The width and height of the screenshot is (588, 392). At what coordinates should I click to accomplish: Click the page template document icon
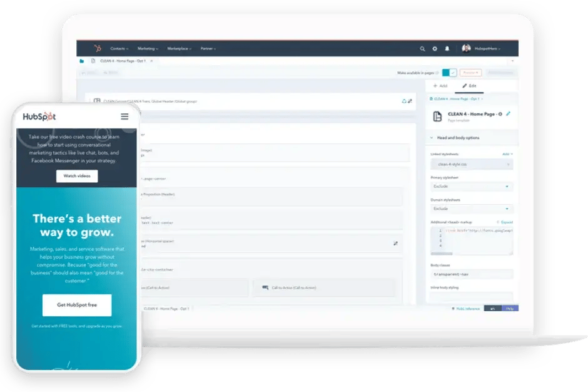437,115
